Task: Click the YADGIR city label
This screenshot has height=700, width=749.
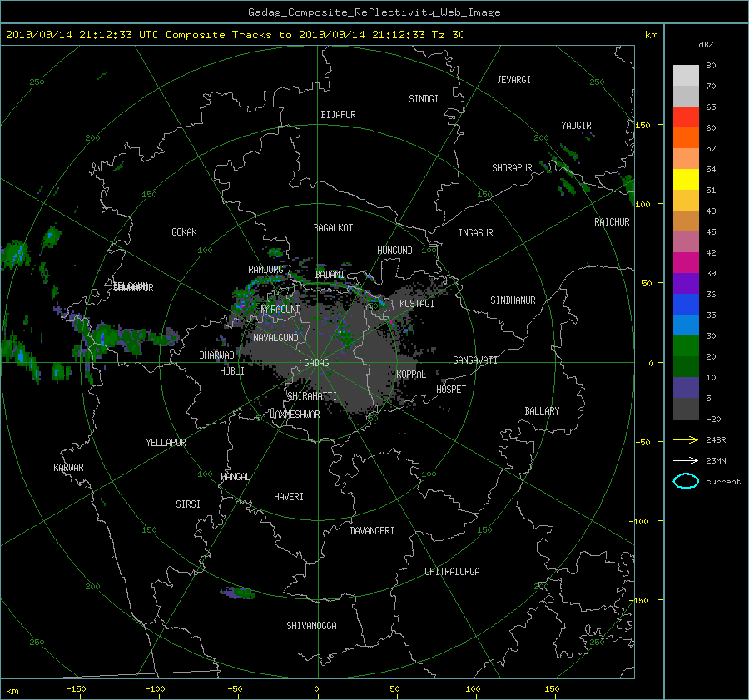Action: [576, 125]
